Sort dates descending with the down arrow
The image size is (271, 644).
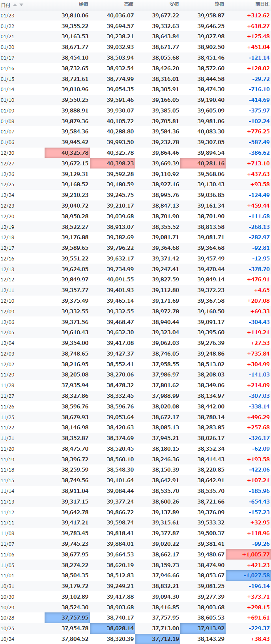coord(21,5)
